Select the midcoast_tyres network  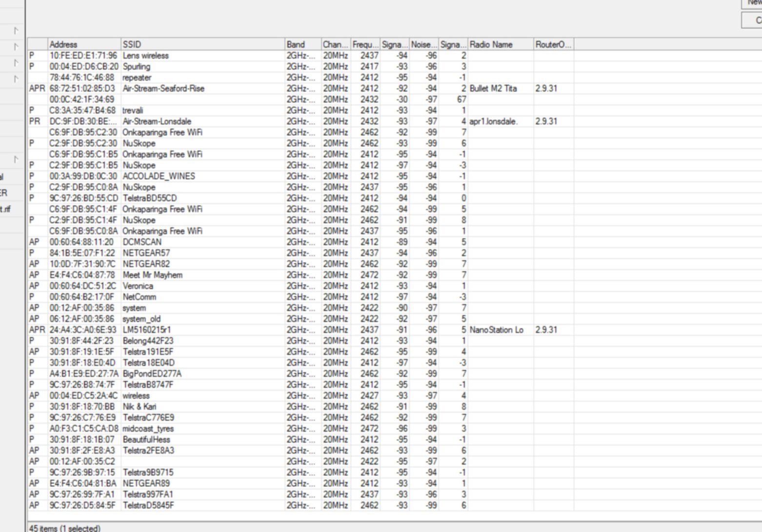[x=148, y=429]
